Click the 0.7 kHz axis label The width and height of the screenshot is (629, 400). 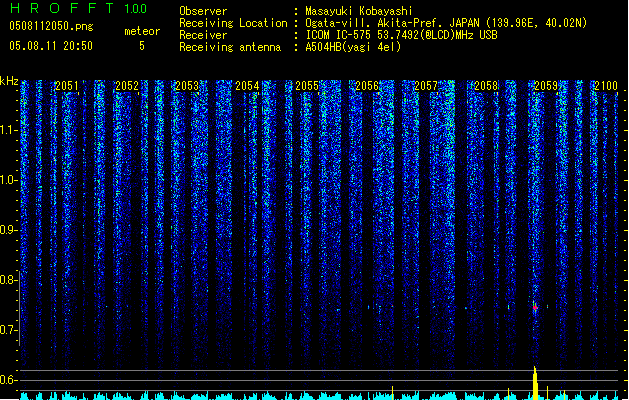[x=8, y=330]
